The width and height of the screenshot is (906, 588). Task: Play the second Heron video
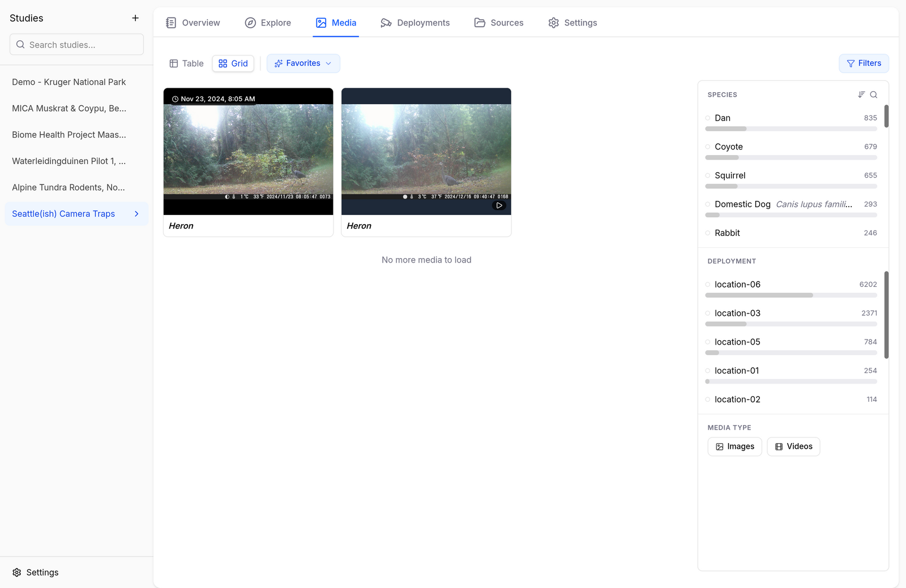[499, 205]
